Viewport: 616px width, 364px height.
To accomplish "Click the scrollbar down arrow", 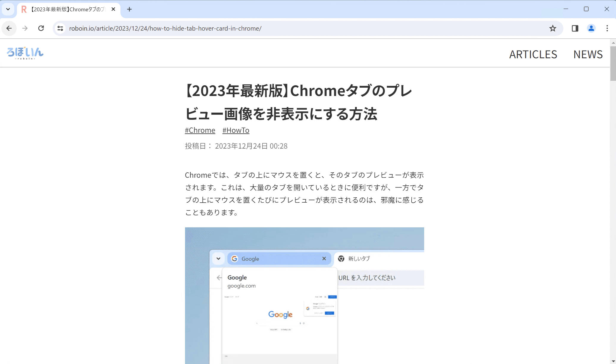I will 613,361.
